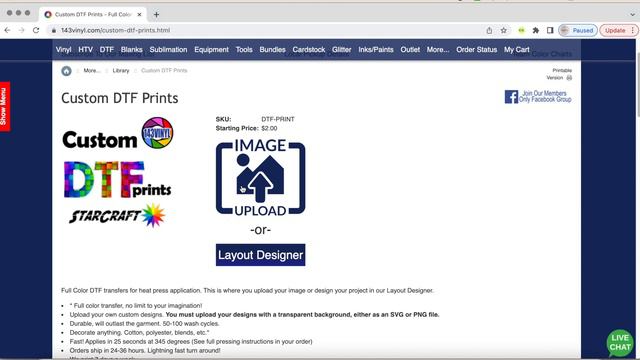Click the browser forward arrow
640x360 pixels.
pos(22,30)
